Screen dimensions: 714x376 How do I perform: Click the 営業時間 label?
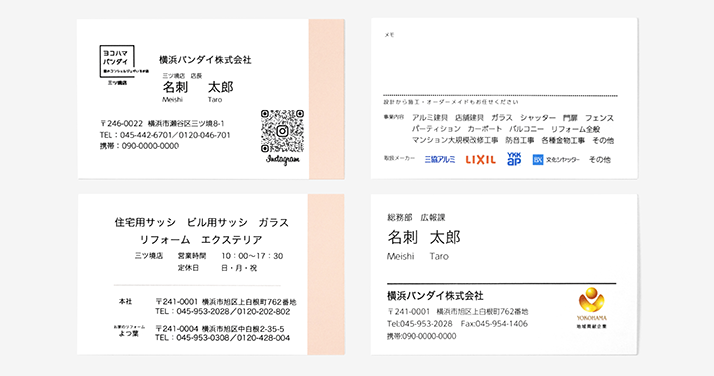coord(192,256)
